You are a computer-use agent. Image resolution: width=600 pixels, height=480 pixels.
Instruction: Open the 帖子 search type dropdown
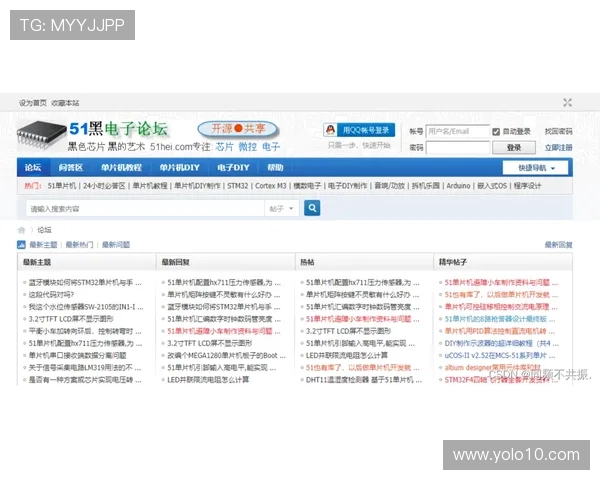tap(281, 209)
